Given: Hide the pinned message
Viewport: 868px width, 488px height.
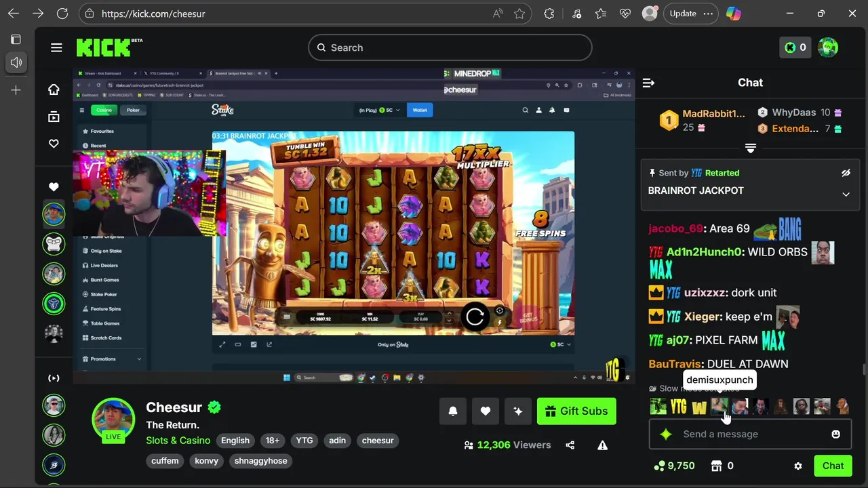Looking at the screenshot, I should point(846,173).
